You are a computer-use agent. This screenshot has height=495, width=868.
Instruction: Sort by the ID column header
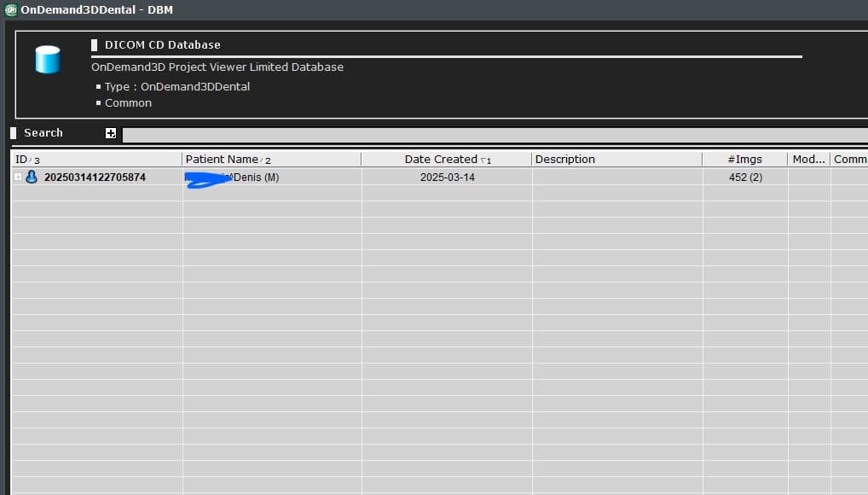tap(96, 160)
